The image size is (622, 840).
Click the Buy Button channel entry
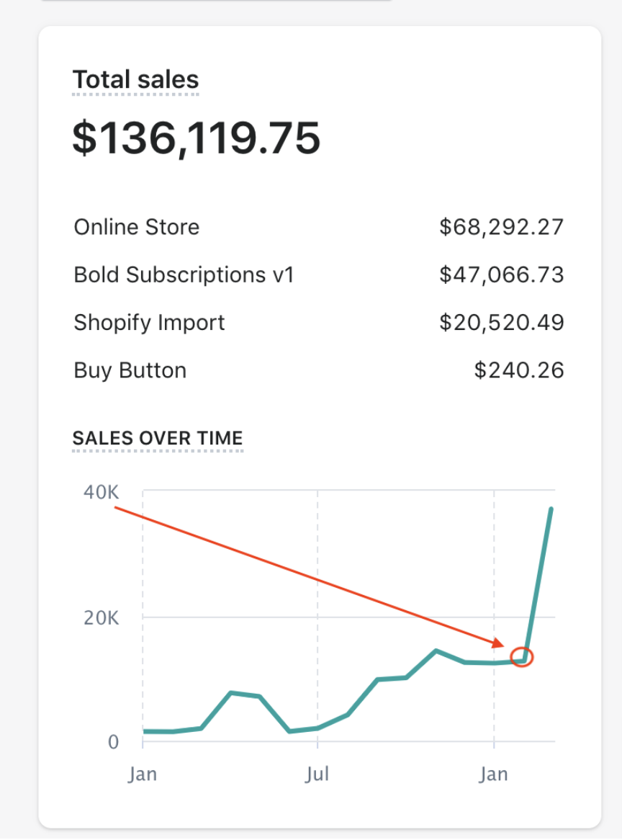(130, 370)
